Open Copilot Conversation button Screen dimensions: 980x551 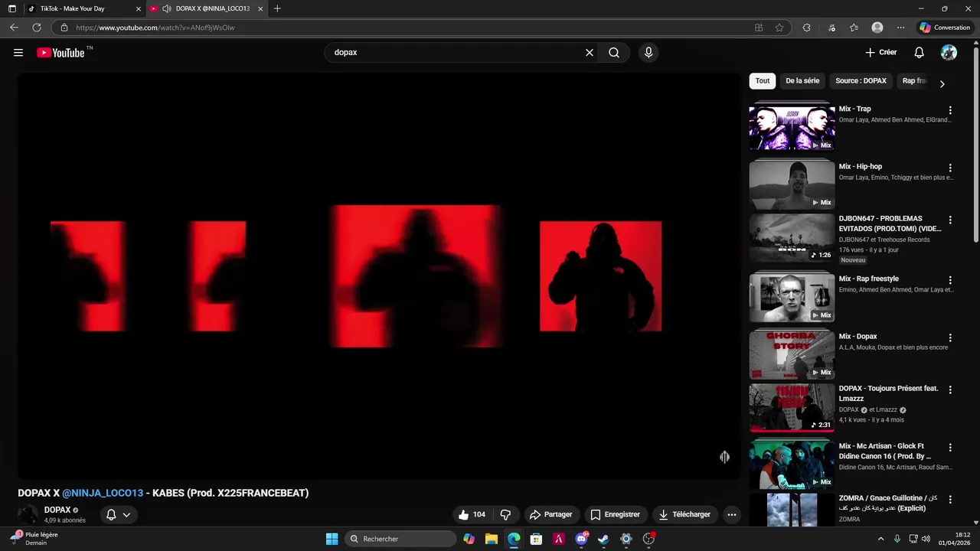click(946, 28)
